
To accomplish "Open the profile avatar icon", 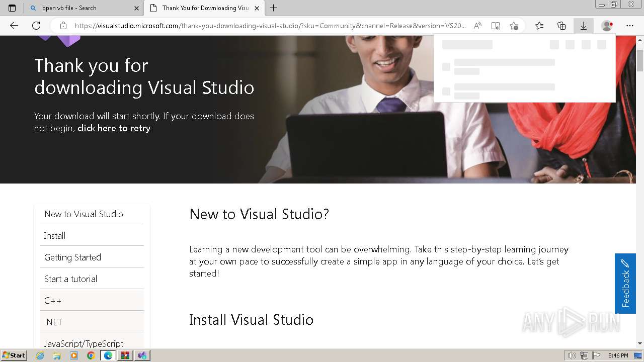I will click(x=607, y=26).
